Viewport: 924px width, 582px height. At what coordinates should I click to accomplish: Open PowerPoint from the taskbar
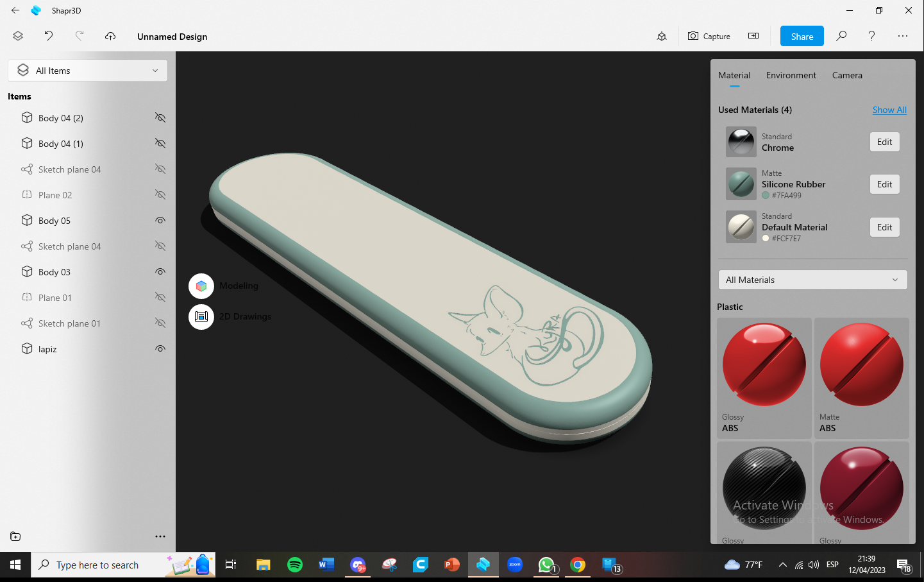(452, 565)
